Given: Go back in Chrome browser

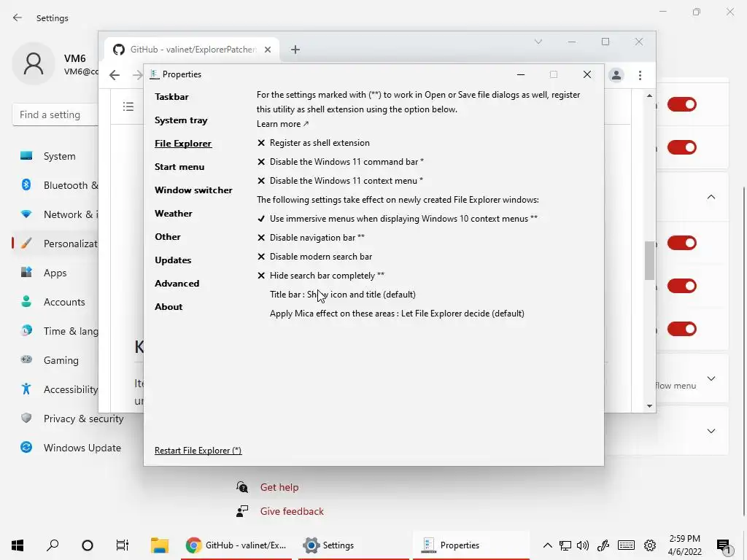Looking at the screenshot, I should [x=115, y=75].
